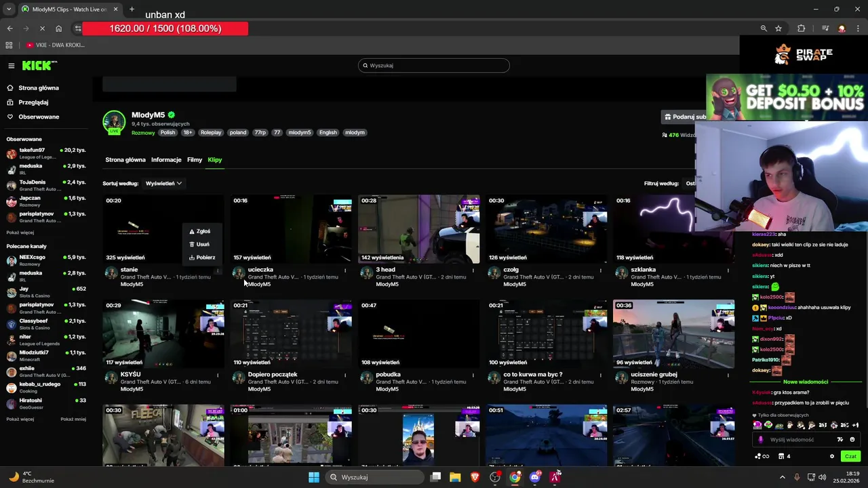Screen dimensions: 868x488
Task: Click the chat settings gear icon
Action: click(x=832, y=456)
